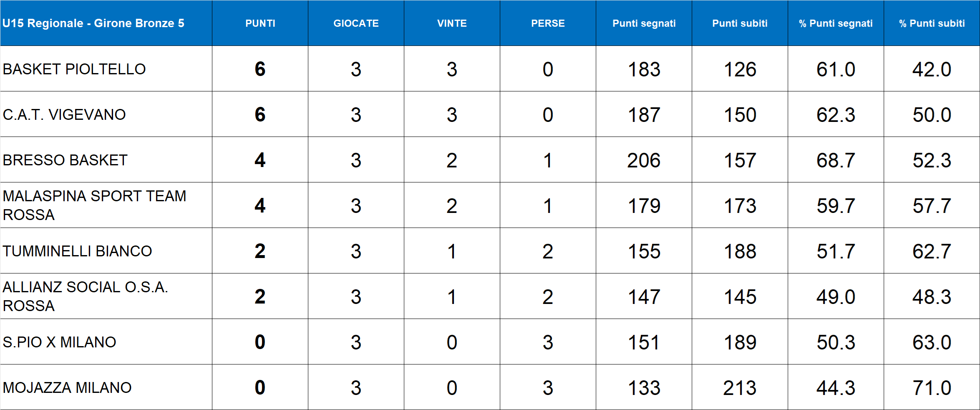The image size is (980, 410).
Task: Click the Punti segnati column header
Action: (x=644, y=23)
